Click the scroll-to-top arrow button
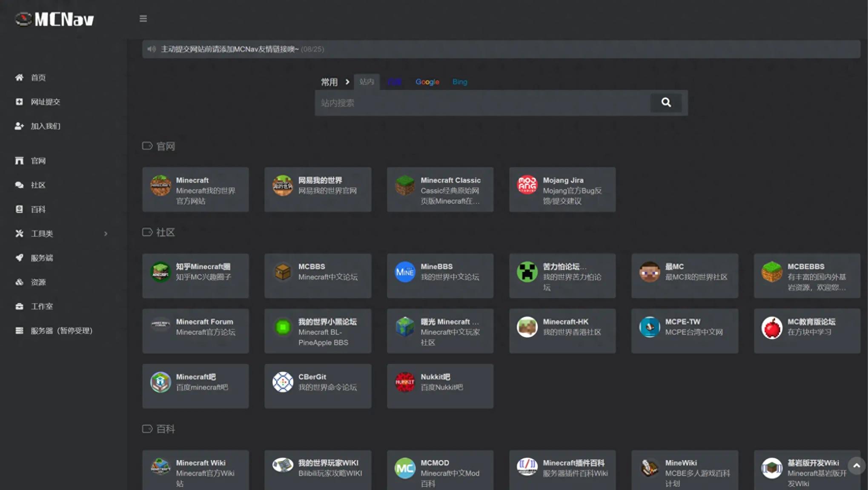This screenshot has height=490, width=868. tap(856, 466)
